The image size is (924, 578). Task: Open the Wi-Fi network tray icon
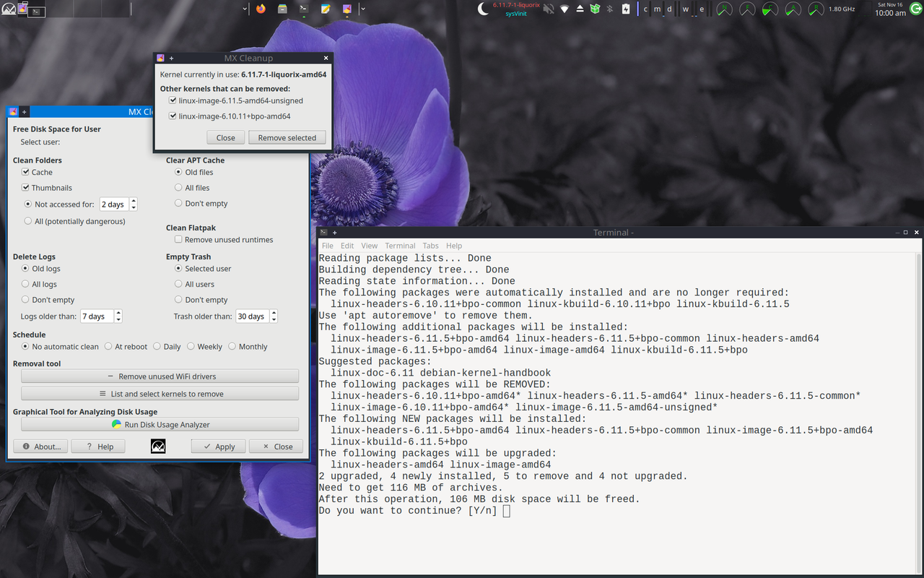pos(565,8)
